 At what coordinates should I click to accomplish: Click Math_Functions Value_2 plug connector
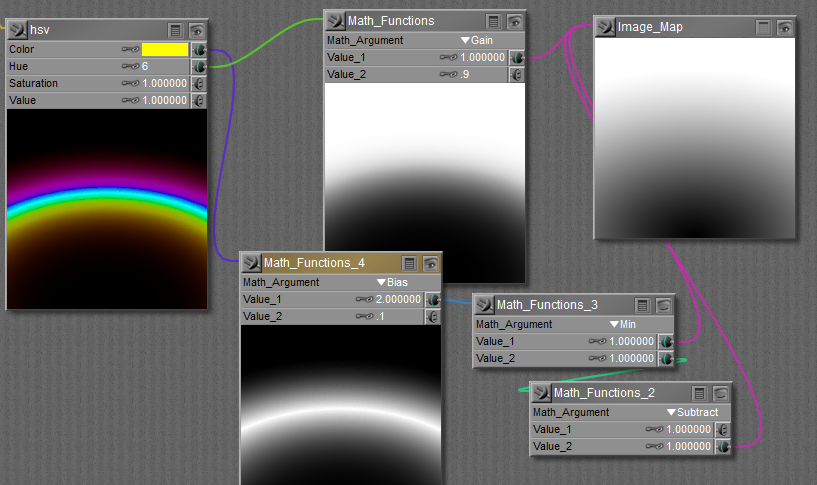pyautogui.click(x=516, y=75)
